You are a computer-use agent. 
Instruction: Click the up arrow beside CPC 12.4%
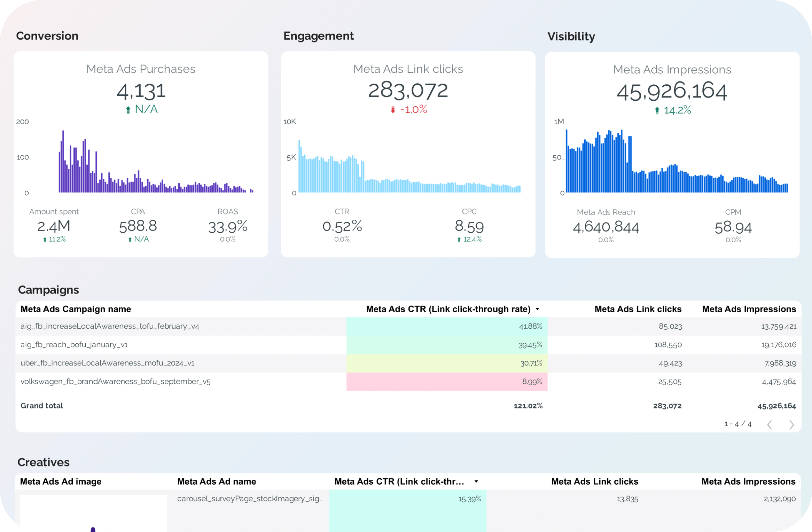point(459,240)
